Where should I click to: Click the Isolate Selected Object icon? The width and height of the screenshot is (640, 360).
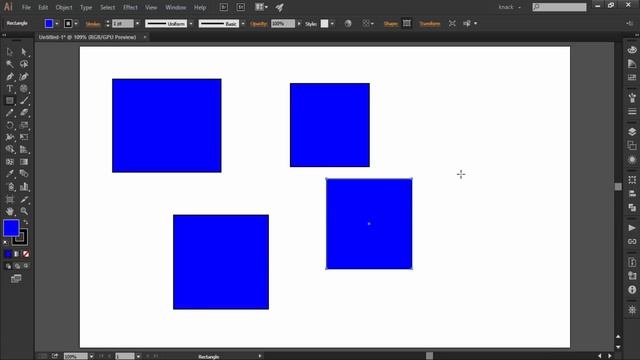coord(452,24)
